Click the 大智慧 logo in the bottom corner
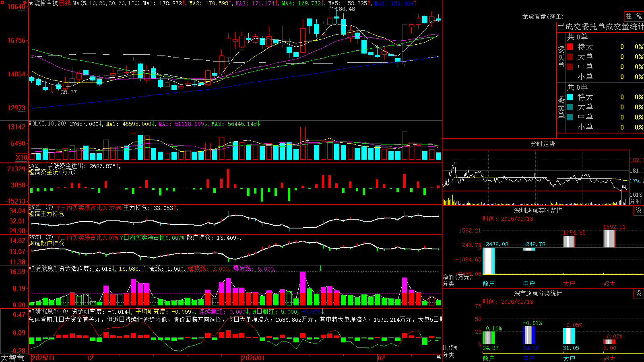This screenshot has height=362, width=644. [12, 358]
